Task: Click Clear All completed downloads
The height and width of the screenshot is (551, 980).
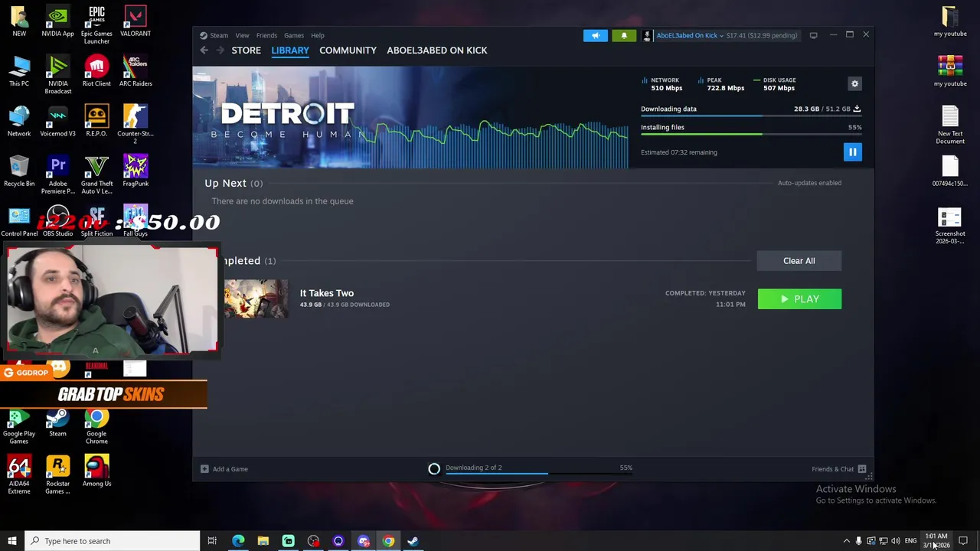Action: [x=799, y=261]
